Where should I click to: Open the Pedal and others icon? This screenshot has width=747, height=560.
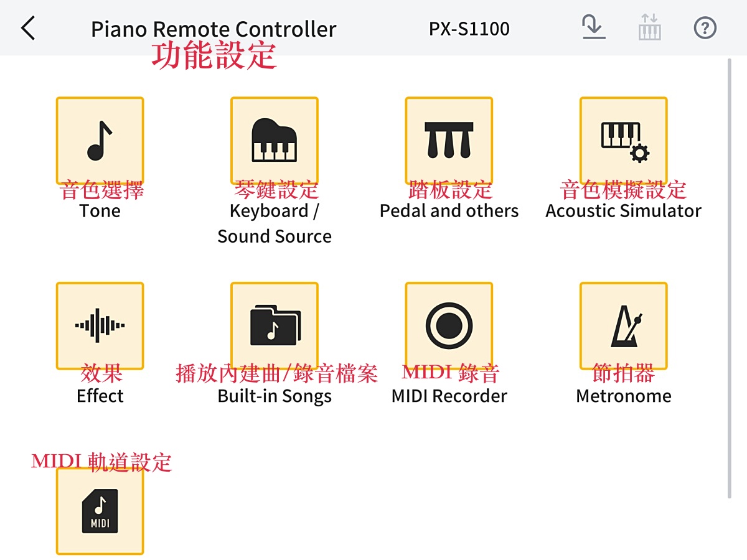(449, 140)
